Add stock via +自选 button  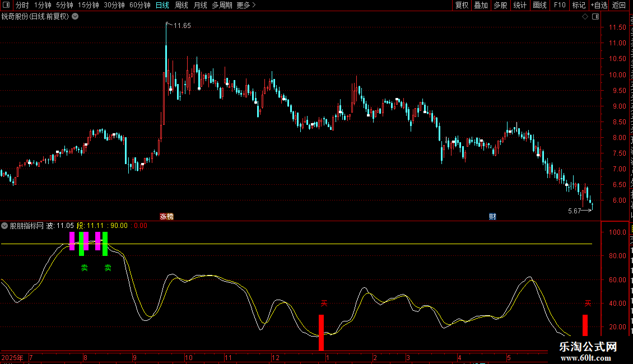599,5
